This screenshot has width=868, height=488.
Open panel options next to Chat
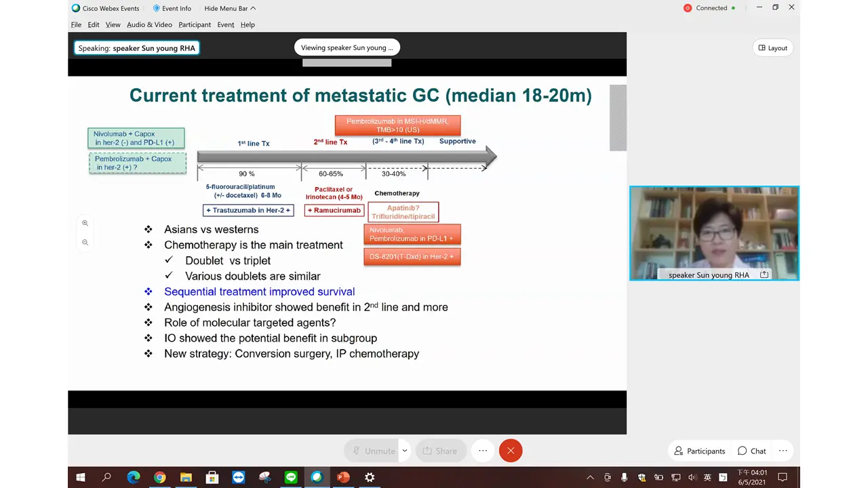pos(783,451)
